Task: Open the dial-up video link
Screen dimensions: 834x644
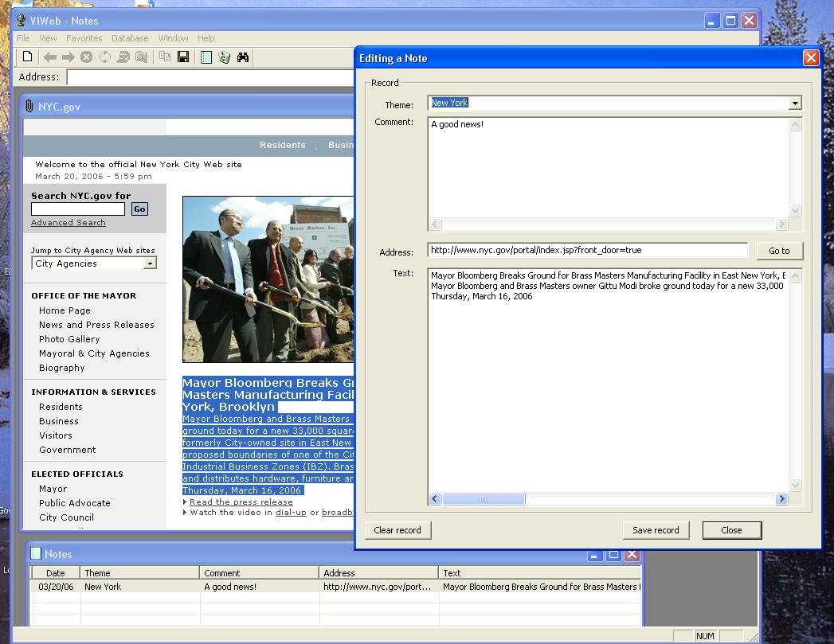Action: [291, 513]
